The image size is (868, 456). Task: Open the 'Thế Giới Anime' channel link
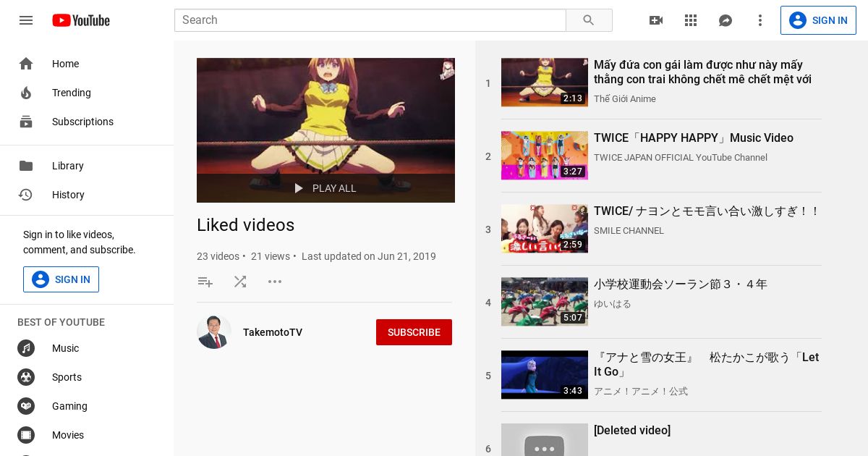[625, 99]
